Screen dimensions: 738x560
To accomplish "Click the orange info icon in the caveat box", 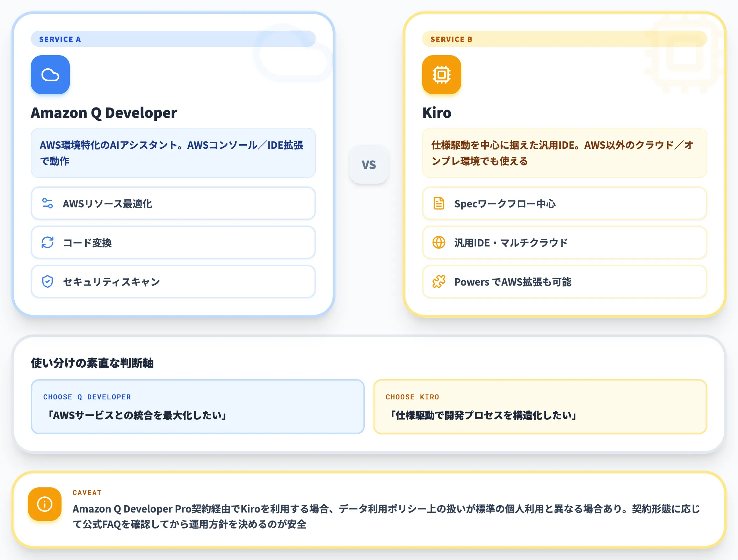I will click(x=45, y=504).
